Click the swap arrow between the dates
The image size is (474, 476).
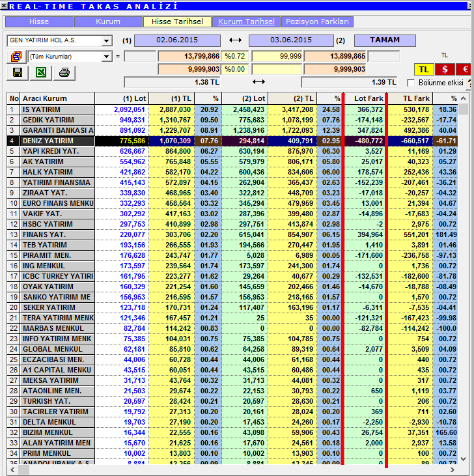coord(235,40)
